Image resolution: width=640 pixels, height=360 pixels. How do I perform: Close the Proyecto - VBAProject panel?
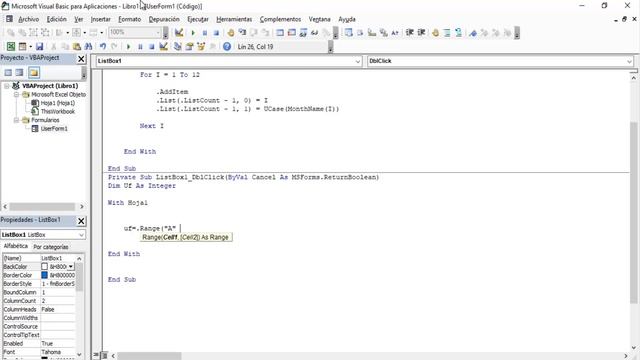[x=81, y=59]
